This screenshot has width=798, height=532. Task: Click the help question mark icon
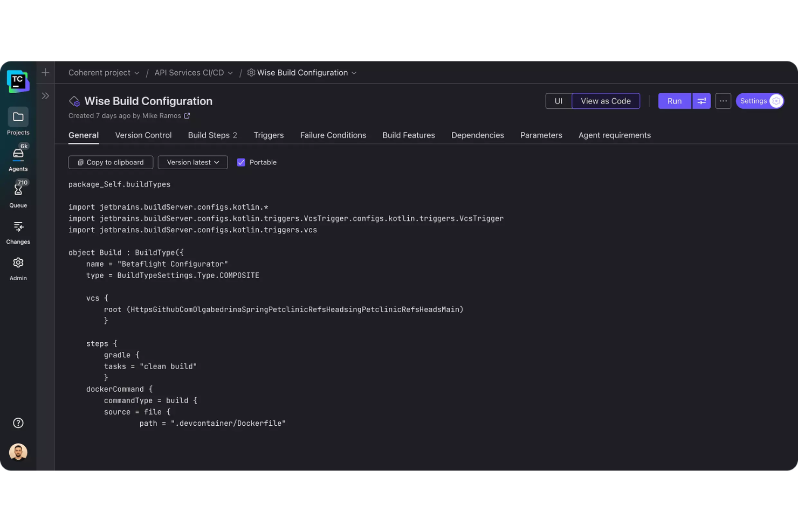point(18,423)
